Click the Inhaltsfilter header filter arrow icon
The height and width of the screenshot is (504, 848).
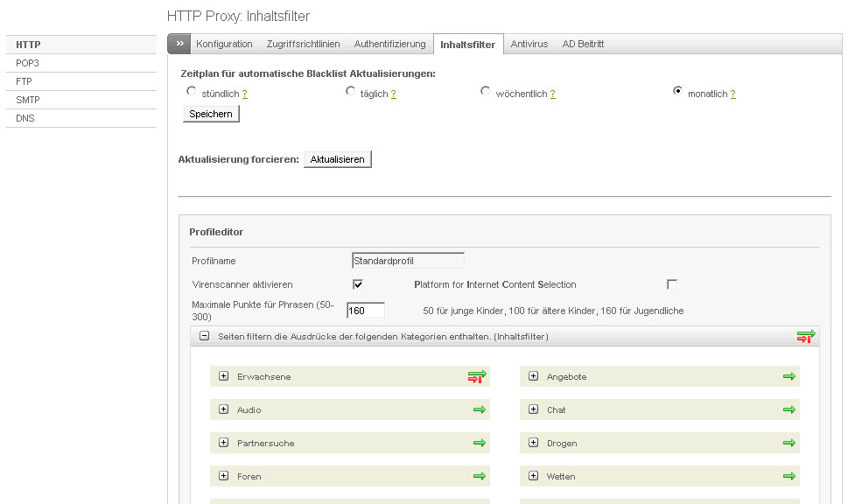coord(805,336)
